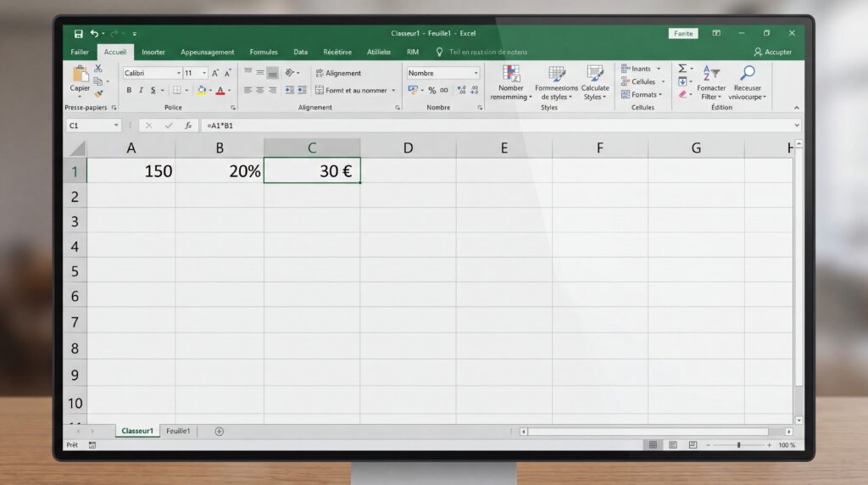Click the thousands separator 00 icon
Screen dimensions: 868x485
[444, 90]
